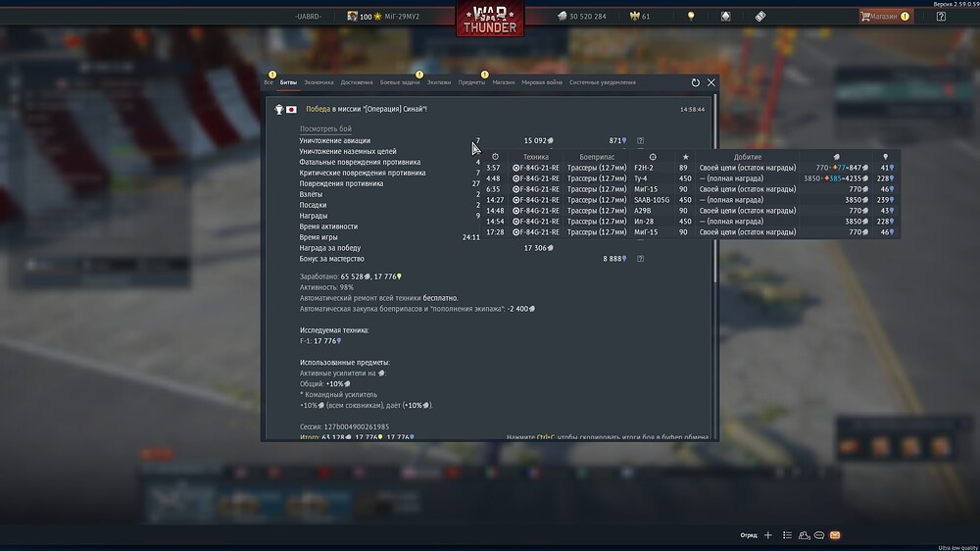Viewport: 980px width, 551px height.
Task: Switch to the Экономика tab
Action: [318, 82]
